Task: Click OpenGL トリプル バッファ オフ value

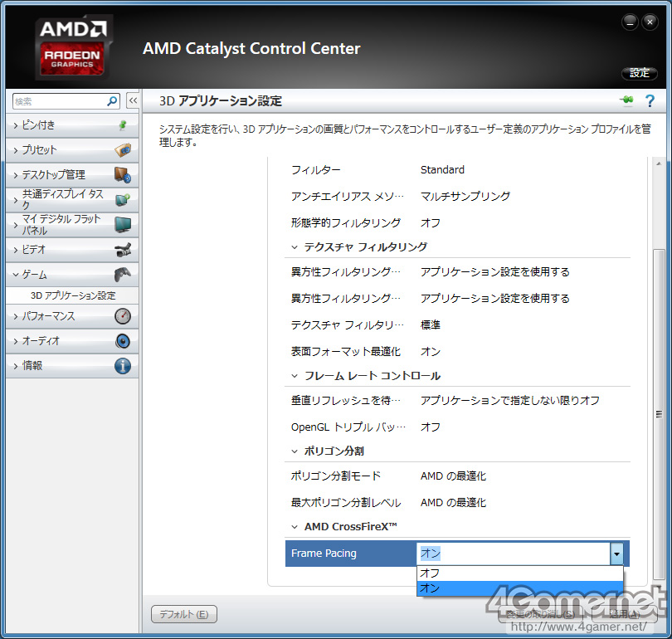Action: 431,427
